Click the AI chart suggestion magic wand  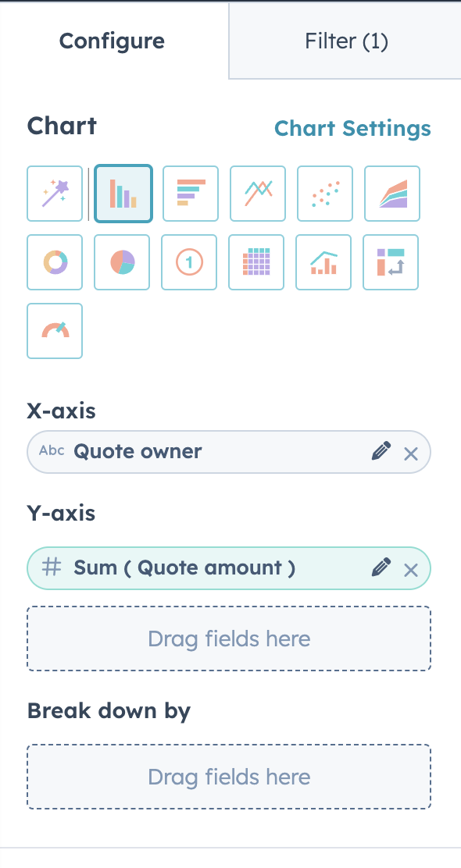click(x=54, y=194)
